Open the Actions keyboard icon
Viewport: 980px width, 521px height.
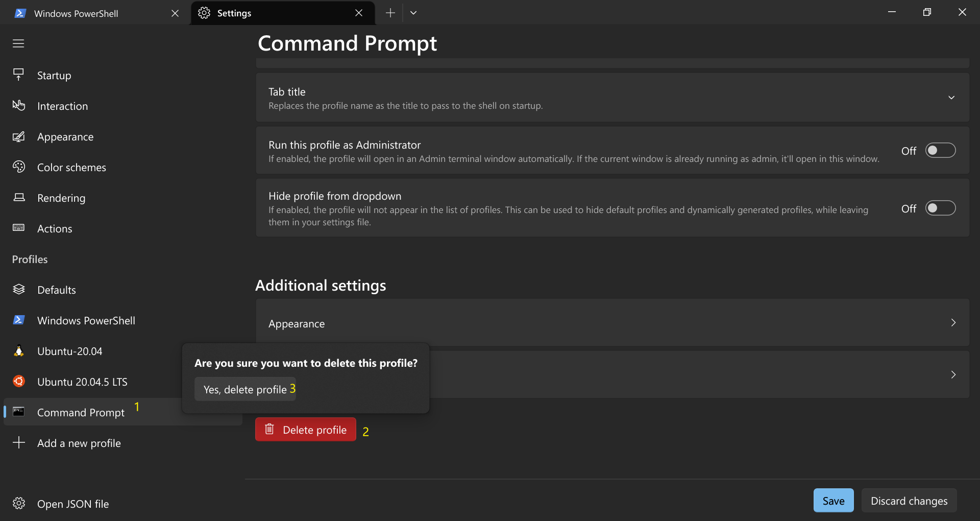point(18,228)
